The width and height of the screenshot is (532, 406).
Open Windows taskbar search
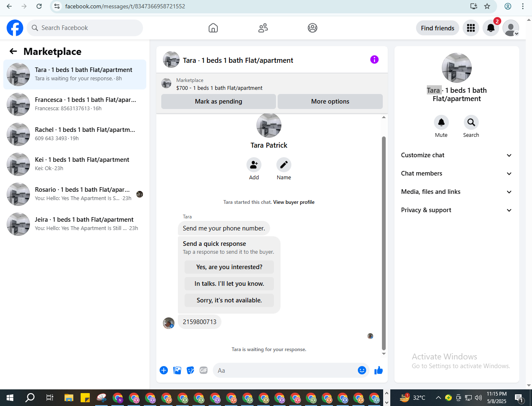pyautogui.click(x=30, y=398)
